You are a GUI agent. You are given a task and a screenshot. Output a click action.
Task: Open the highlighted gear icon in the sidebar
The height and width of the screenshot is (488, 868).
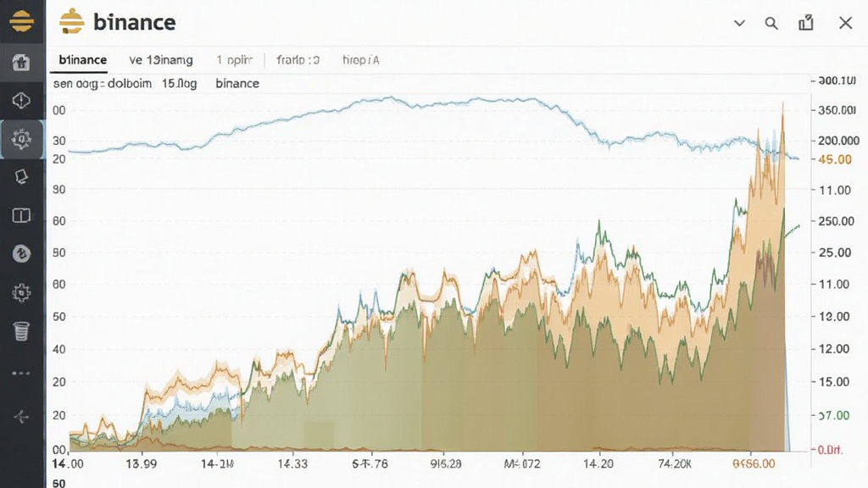pyautogui.click(x=21, y=140)
